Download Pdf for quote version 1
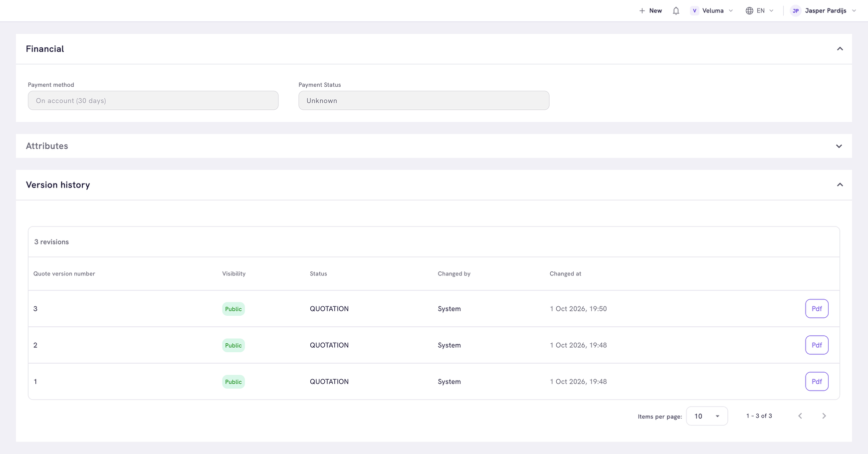 click(x=817, y=381)
